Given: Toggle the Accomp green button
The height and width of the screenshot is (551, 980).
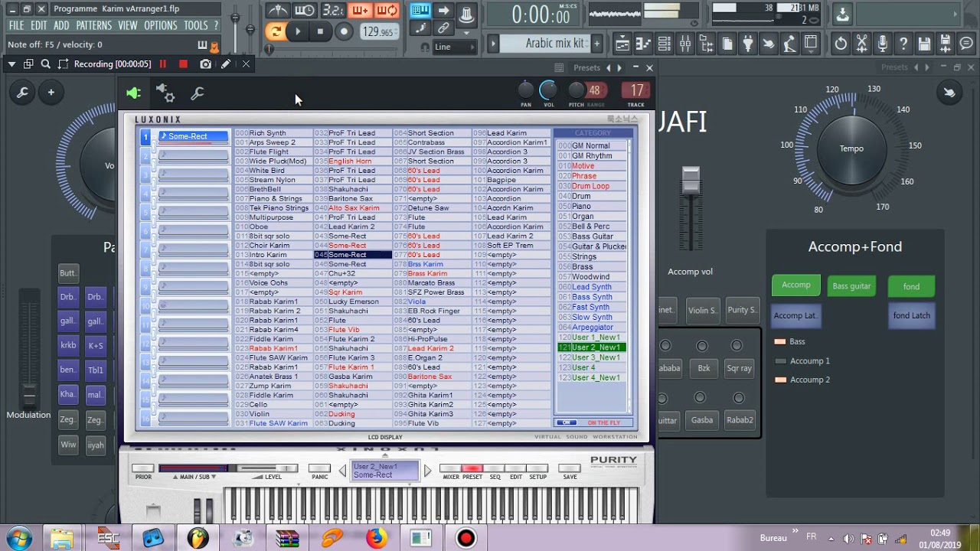Looking at the screenshot, I should (x=796, y=285).
